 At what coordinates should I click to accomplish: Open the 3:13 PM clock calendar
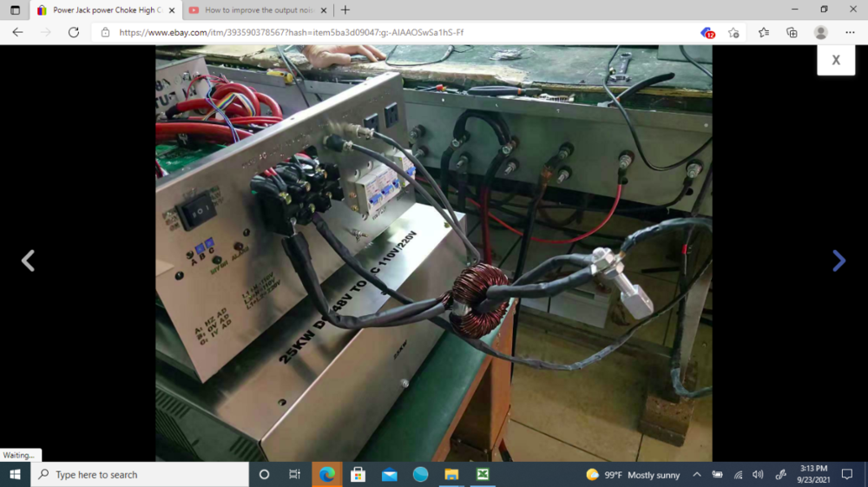tap(813, 474)
